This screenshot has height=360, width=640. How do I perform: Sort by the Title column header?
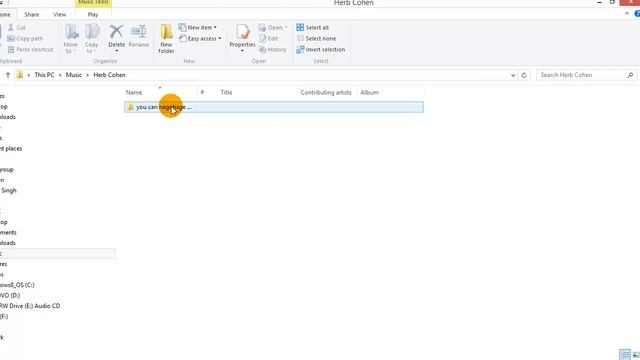click(x=227, y=93)
